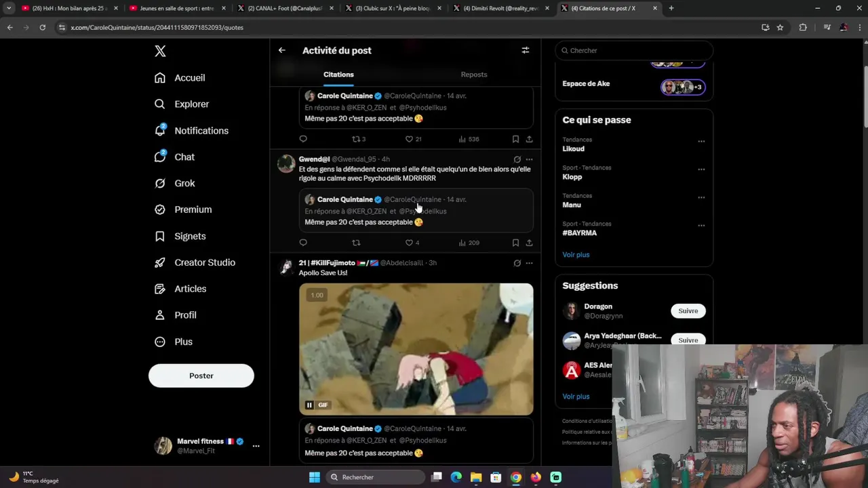
Task: Open the #BAYRMA trend
Action: [x=580, y=232]
